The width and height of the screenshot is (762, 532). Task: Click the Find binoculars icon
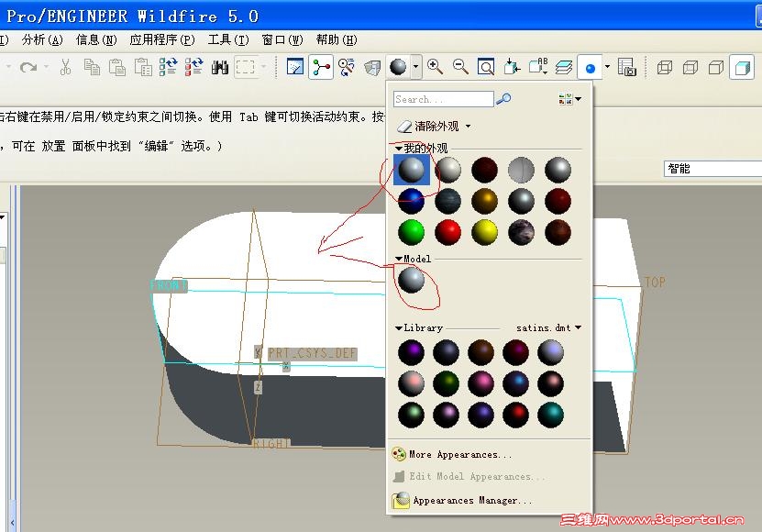[220, 67]
